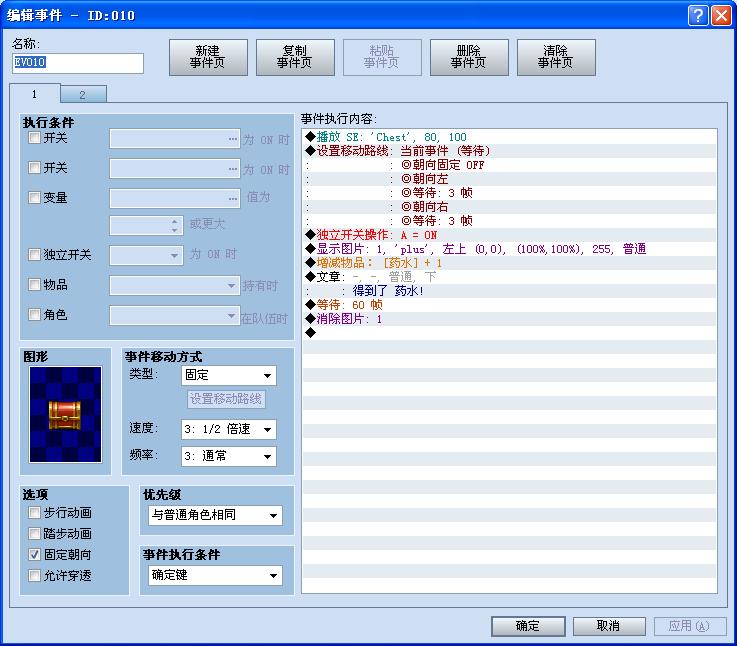Select the 显示图片 'plus' command line
Viewport: 737px width, 646px height.
pyautogui.click(x=510, y=249)
